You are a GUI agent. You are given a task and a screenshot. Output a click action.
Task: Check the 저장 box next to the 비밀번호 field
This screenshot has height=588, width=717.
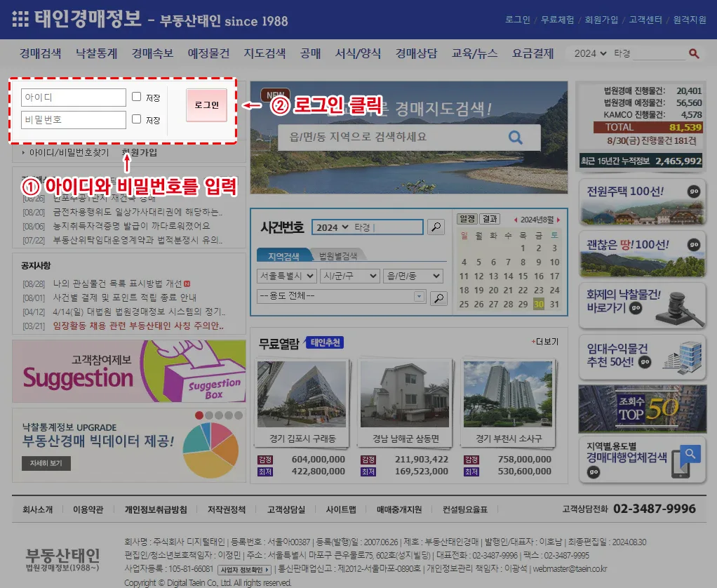coord(136,119)
